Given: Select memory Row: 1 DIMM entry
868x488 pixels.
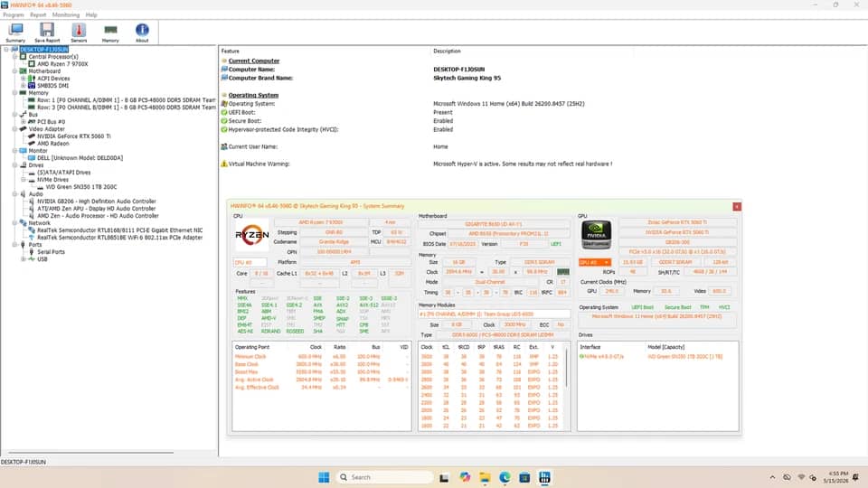Looking at the screenshot, I should click(x=127, y=99).
